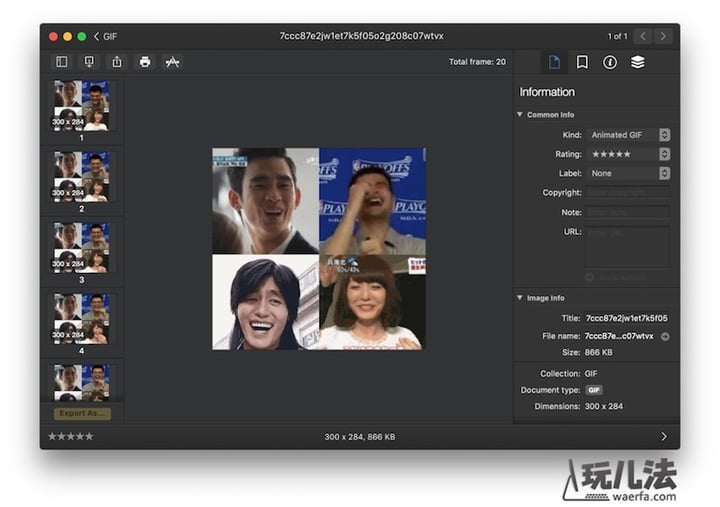Click the import icon in toolbar
Image resolution: width=720 pixels, height=507 pixels.
[89, 62]
